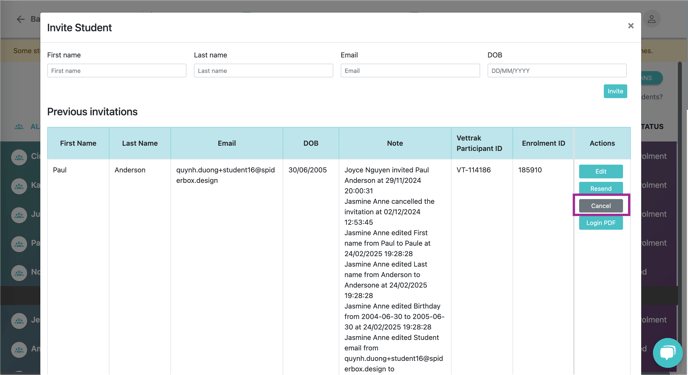Click the email quynh.duong+student16 cell
The width and height of the screenshot is (688, 375).
(x=226, y=175)
